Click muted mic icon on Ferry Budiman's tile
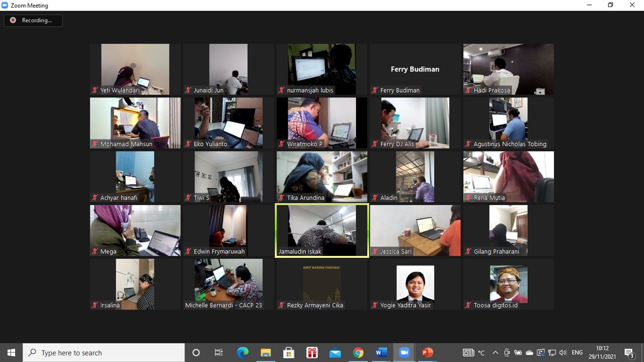The height and width of the screenshot is (362, 644). pyautogui.click(x=375, y=90)
